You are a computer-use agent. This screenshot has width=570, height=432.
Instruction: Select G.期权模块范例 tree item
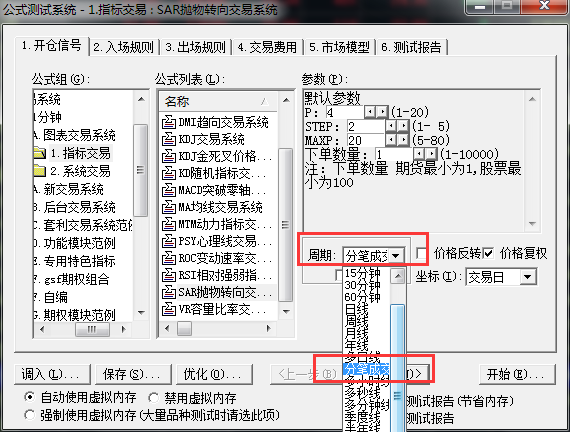75,315
